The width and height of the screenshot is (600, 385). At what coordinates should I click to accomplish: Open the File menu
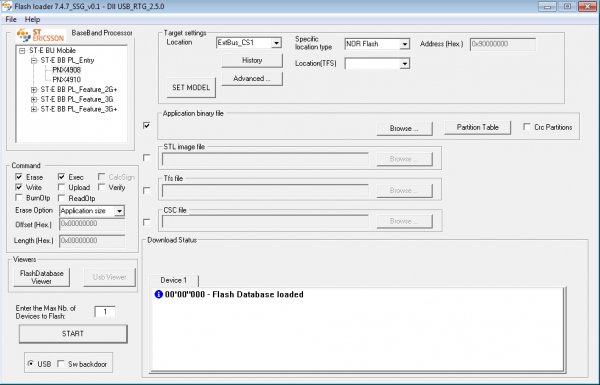11,19
